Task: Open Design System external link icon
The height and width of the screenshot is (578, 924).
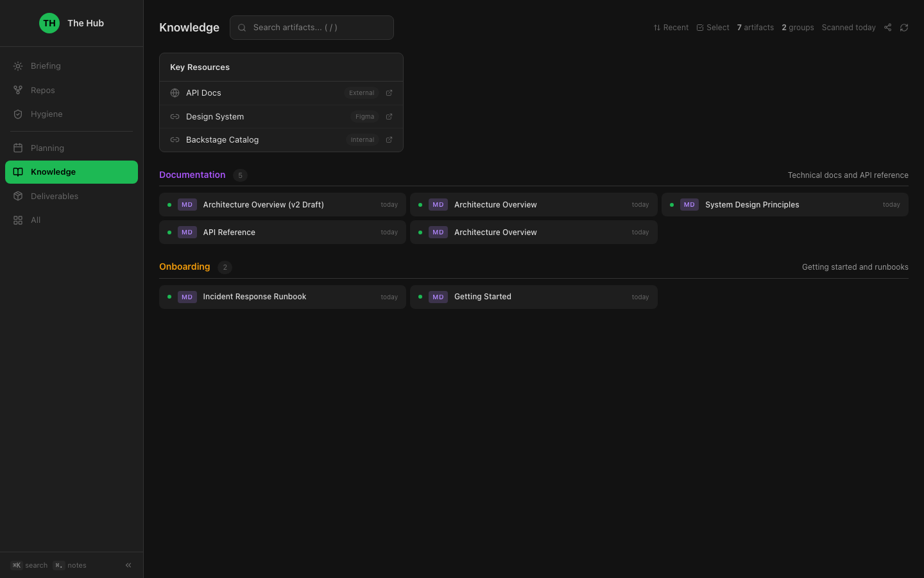Action: pos(389,117)
